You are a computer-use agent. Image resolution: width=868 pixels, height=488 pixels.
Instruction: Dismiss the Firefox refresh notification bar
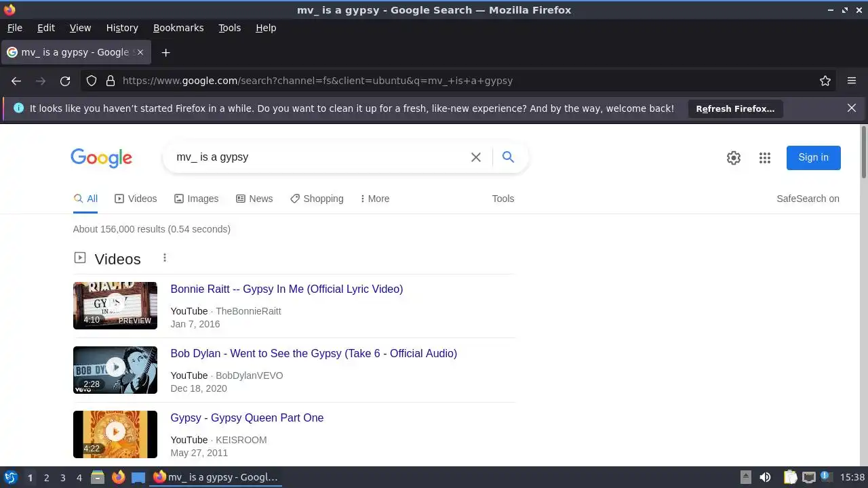click(x=852, y=108)
